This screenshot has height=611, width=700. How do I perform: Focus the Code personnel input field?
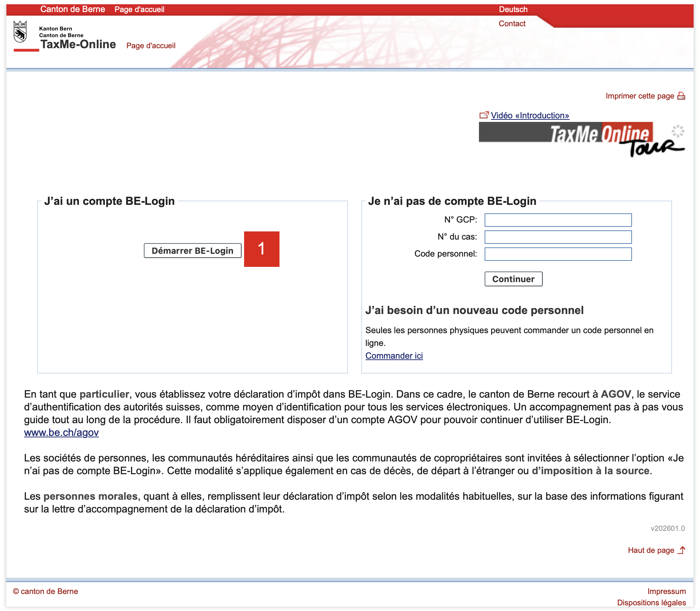(558, 254)
